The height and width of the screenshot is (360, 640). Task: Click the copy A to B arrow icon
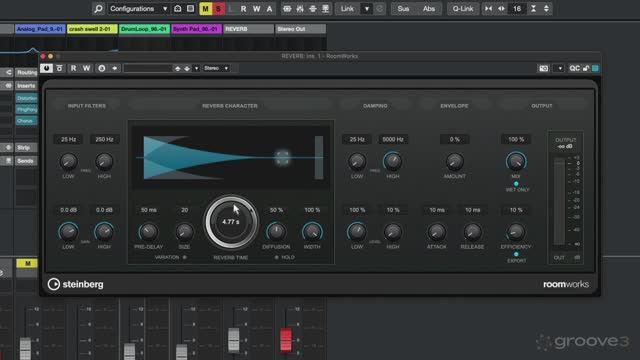115,68
